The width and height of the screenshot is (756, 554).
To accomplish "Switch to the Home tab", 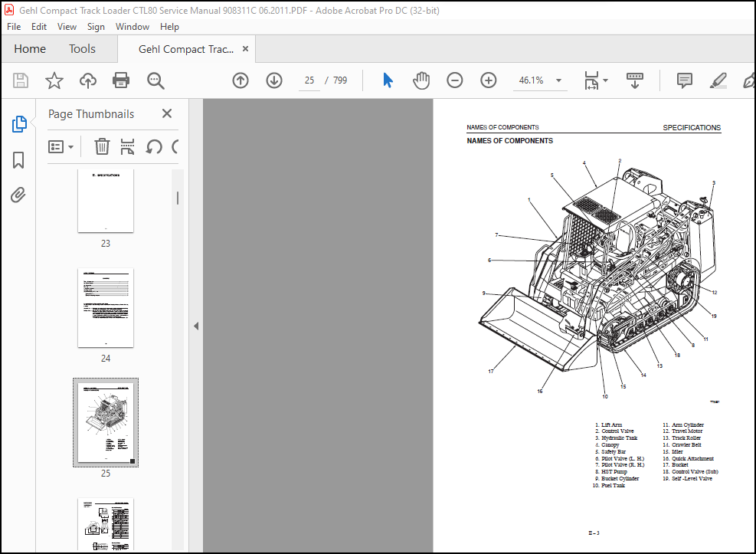I will coord(30,49).
